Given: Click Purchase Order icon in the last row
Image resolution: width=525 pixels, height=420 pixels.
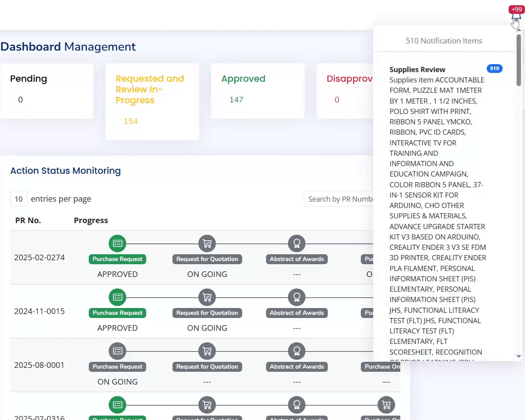Looking at the screenshot, I should pyautogui.click(x=386, y=404).
